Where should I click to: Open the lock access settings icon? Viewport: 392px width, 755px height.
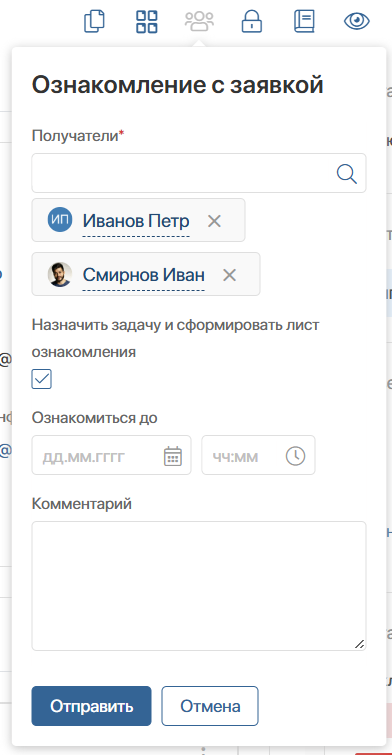[x=251, y=22]
